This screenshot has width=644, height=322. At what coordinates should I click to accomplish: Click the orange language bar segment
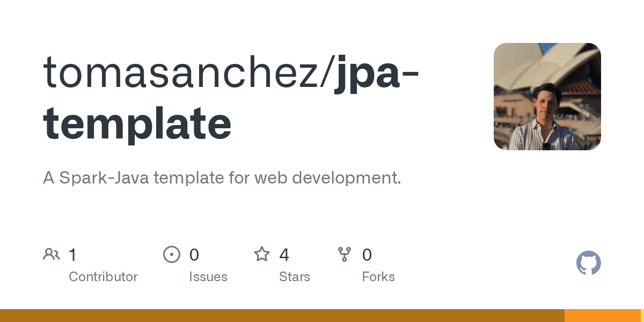point(603,316)
